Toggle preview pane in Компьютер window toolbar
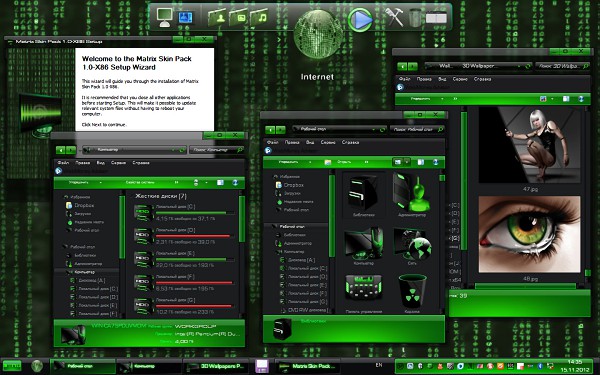The height and width of the screenshot is (375, 600). pyautogui.click(x=220, y=183)
